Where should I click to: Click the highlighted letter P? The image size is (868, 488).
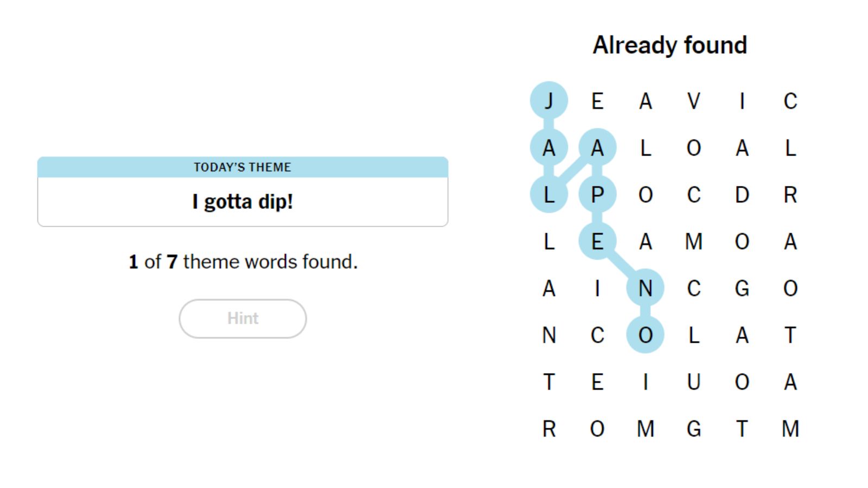(x=597, y=195)
